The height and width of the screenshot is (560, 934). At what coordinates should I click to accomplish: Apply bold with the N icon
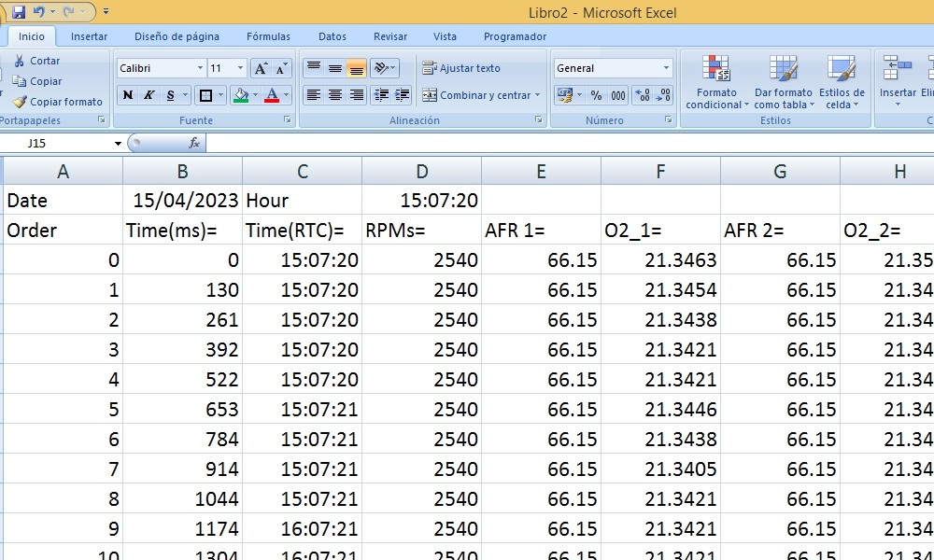(129, 95)
